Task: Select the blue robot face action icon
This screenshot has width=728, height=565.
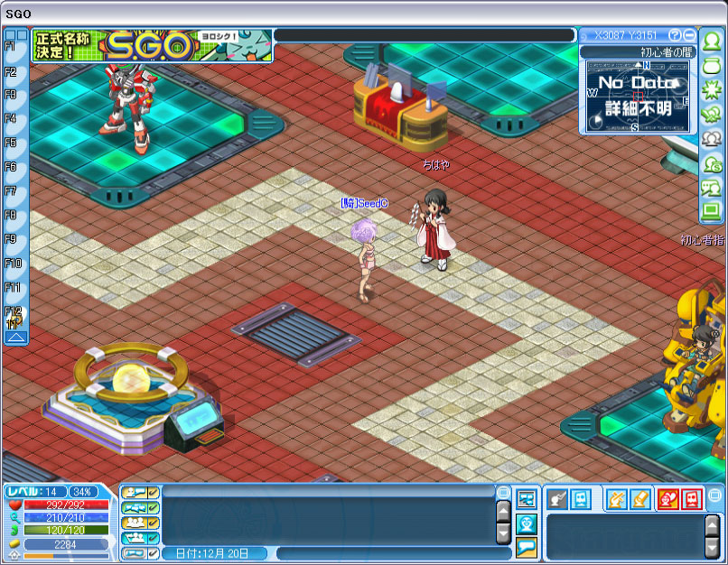Action: [x=581, y=500]
